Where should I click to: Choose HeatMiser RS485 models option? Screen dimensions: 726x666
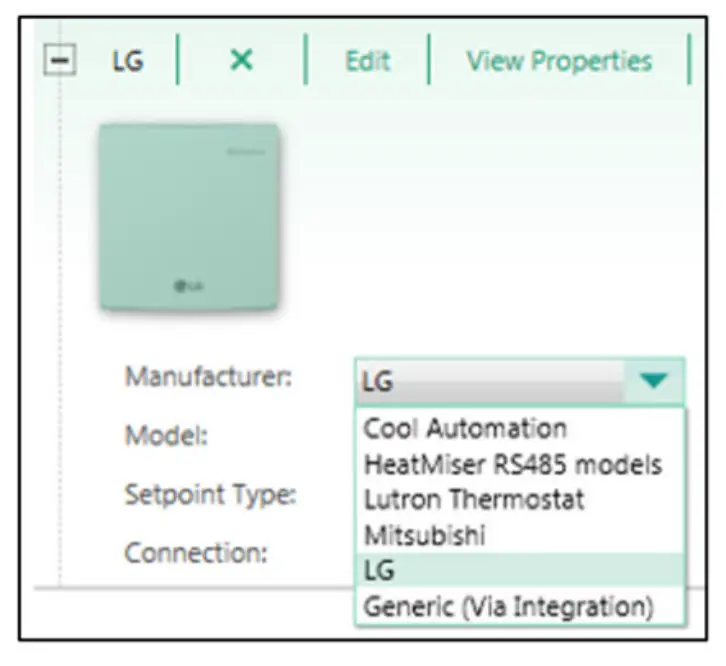coord(519,464)
